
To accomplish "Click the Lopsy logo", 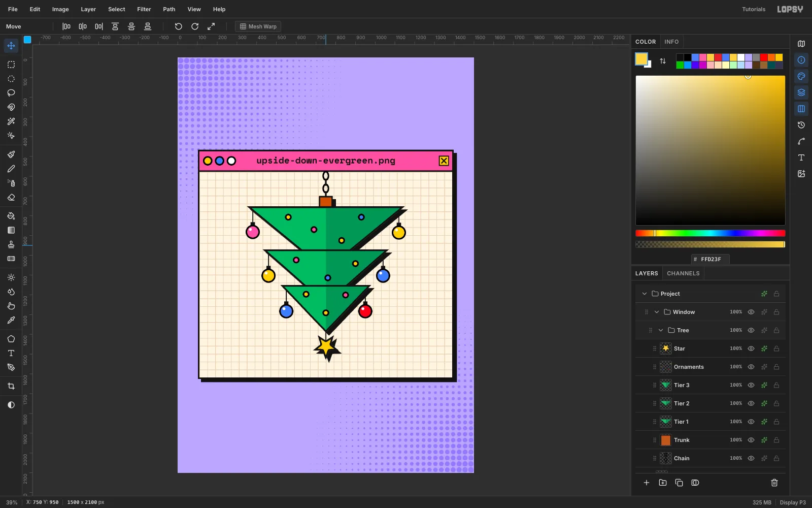I will click(x=790, y=9).
